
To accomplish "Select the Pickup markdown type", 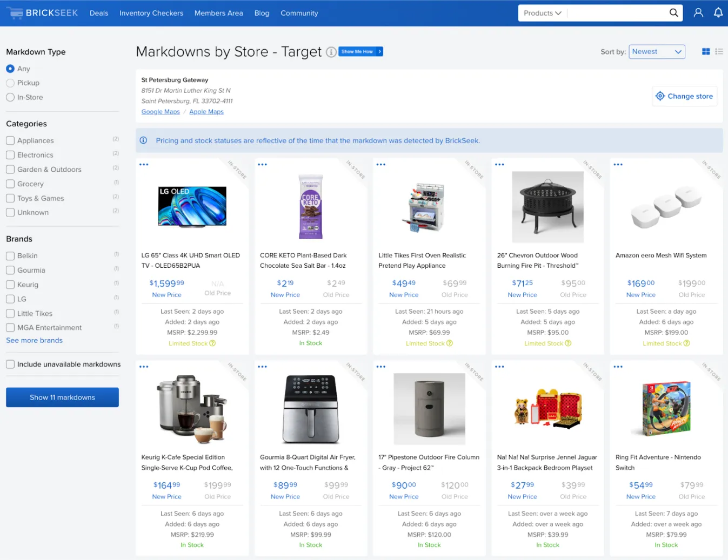I will pyautogui.click(x=10, y=83).
